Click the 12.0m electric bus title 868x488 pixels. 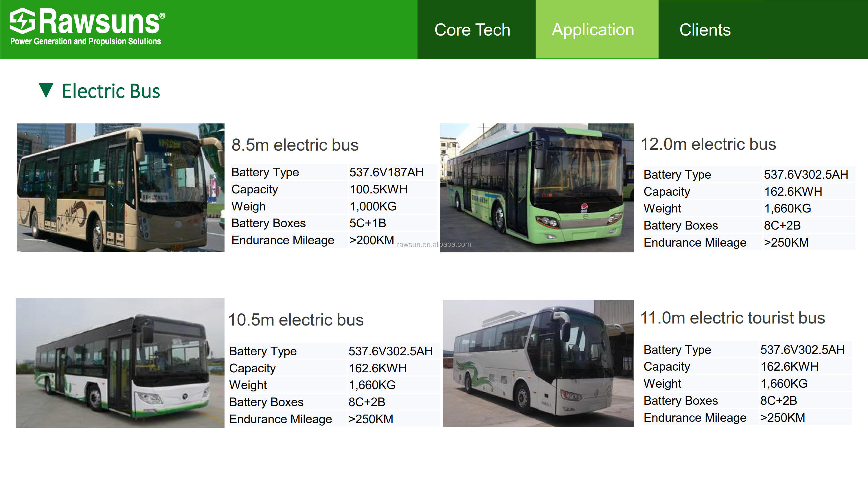point(708,144)
